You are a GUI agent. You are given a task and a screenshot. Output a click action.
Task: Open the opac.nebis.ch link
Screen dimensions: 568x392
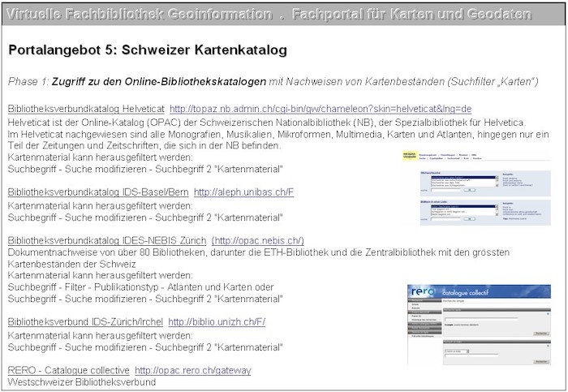click(x=257, y=240)
